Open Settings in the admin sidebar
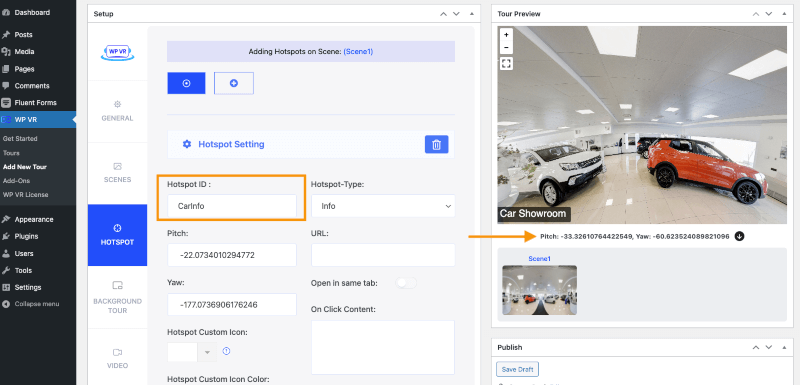This screenshot has height=385, width=800. 28,287
